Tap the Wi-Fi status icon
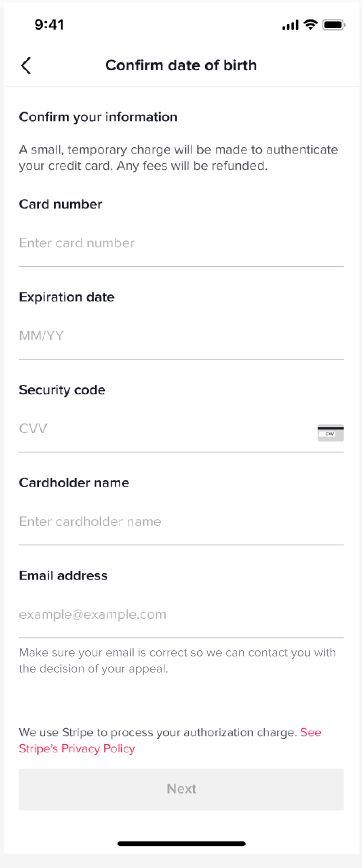This screenshot has height=868, width=362. [310, 25]
